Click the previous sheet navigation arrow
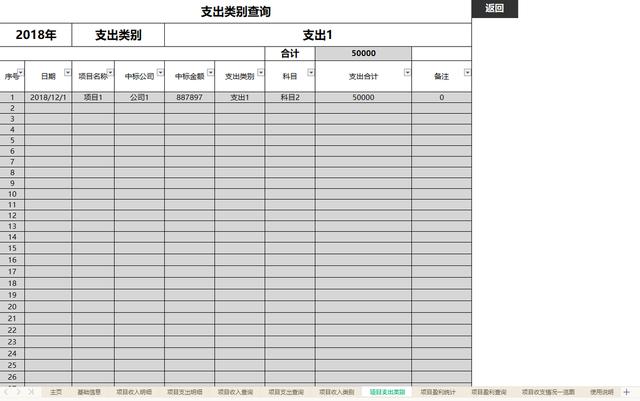 click(7, 392)
